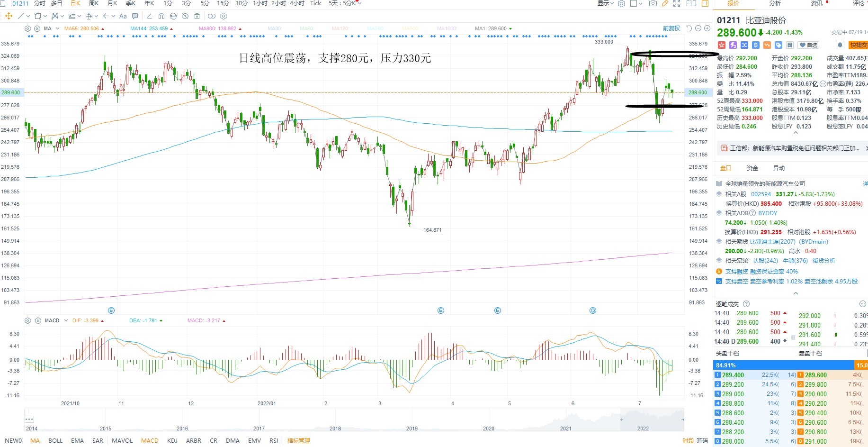
Task: Zoom in the chart with plus icon
Action: click(707, 28)
